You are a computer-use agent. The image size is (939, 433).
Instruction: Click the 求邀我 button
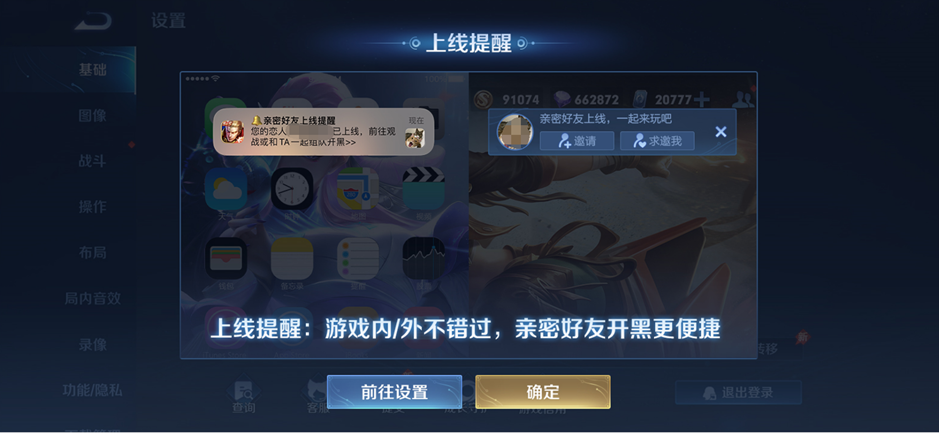(x=657, y=141)
